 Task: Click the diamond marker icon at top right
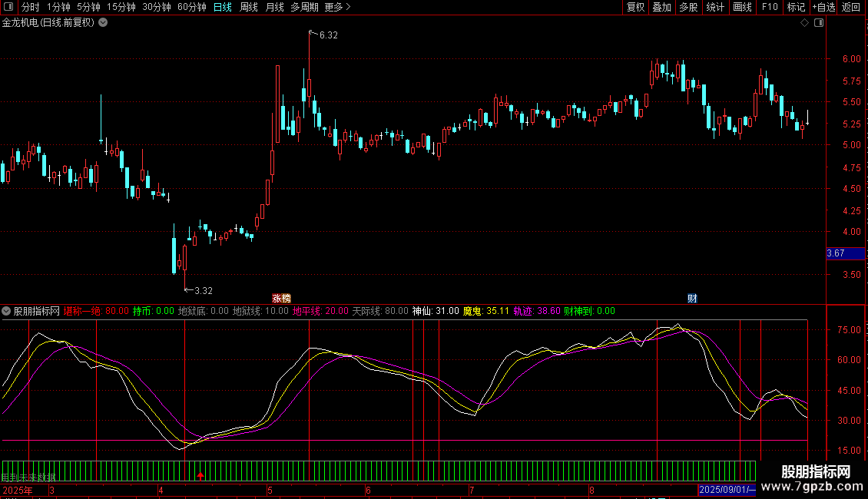tap(804, 23)
